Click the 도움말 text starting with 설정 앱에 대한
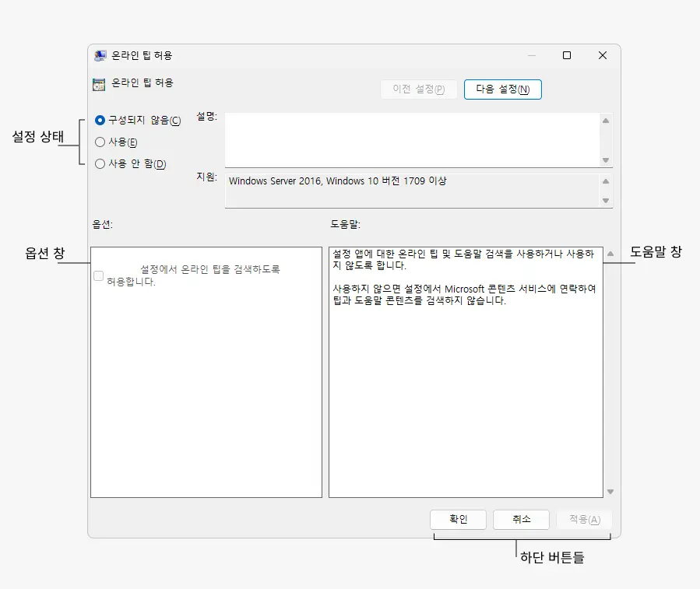 tap(463, 259)
